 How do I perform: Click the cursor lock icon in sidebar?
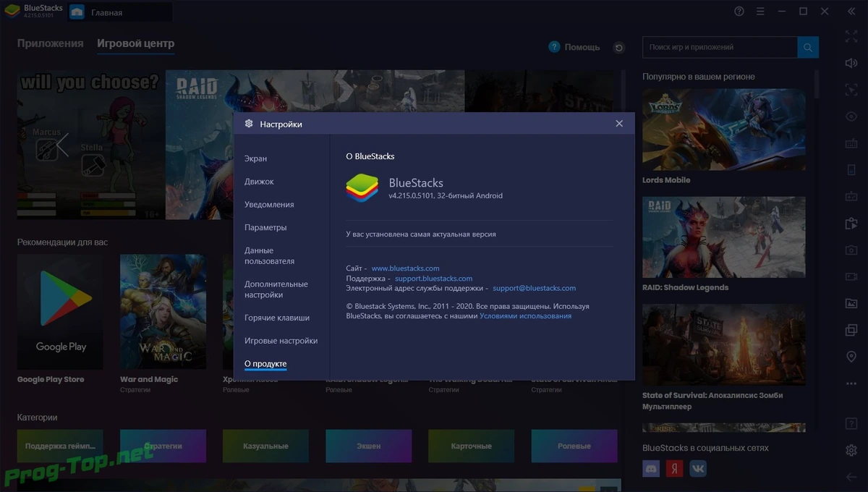pyautogui.click(x=851, y=90)
